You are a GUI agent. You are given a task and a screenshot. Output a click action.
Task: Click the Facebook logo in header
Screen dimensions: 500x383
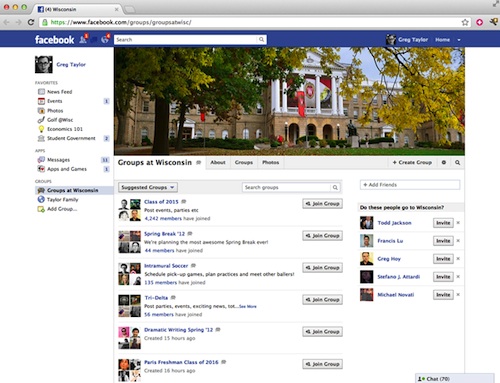(x=54, y=40)
